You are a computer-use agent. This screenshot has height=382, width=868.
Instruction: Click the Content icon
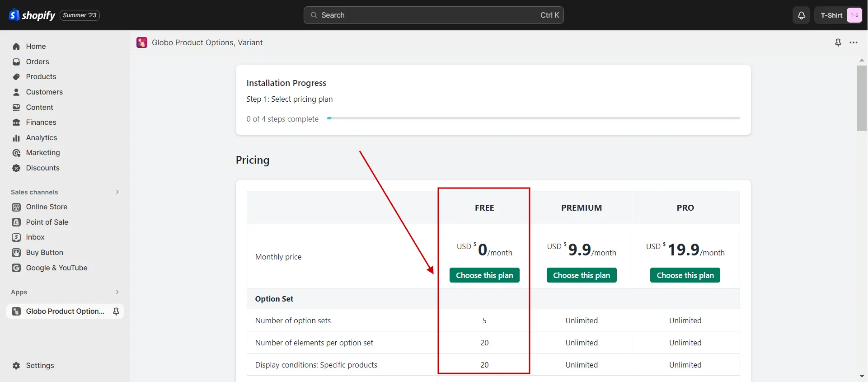(x=16, y=107)
